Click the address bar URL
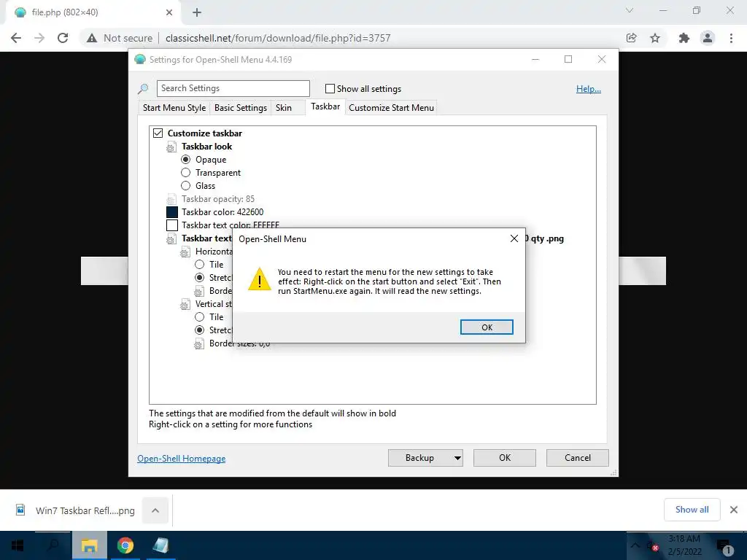Screen dimensions: 747x560 (278, 38)
